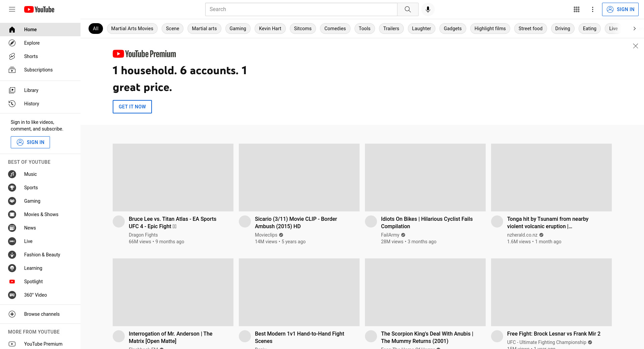
Task: Select the Gadgets chip
Action: point(452,29)
